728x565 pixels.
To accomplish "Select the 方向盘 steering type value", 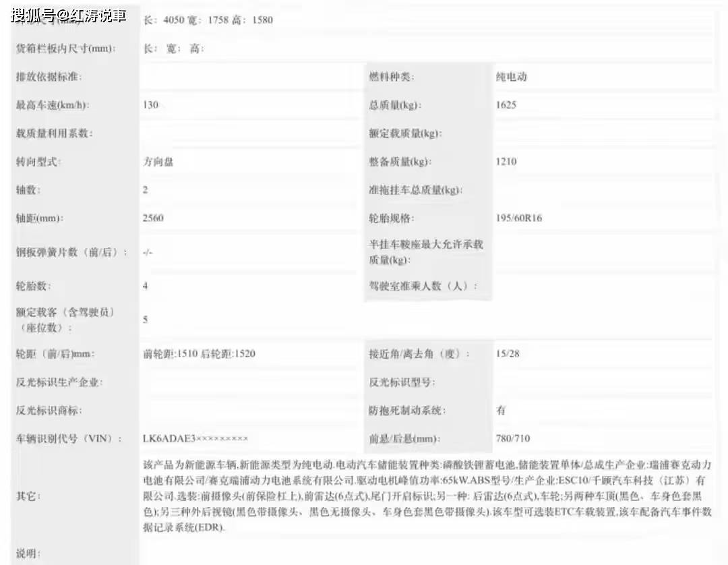I will point(158,162).
